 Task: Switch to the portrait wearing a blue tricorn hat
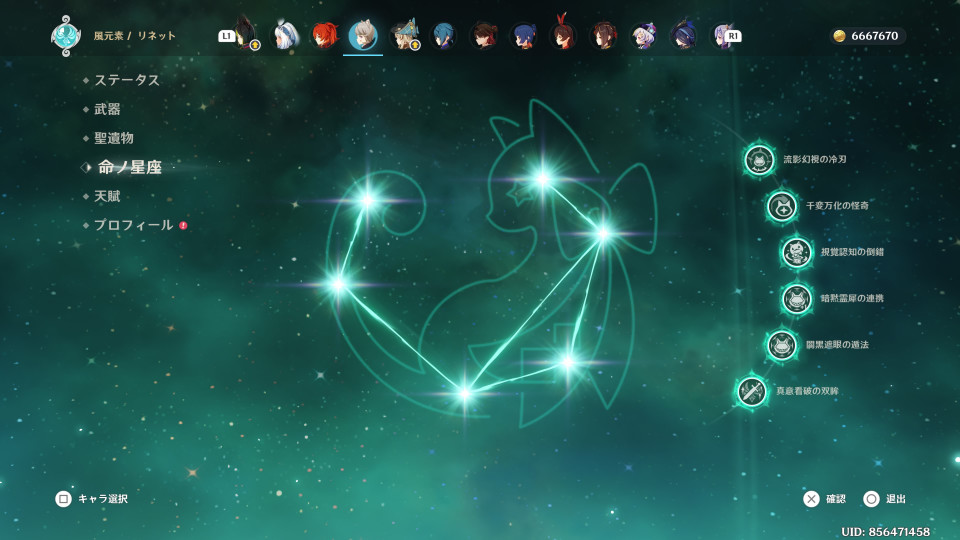pos(404,36)
